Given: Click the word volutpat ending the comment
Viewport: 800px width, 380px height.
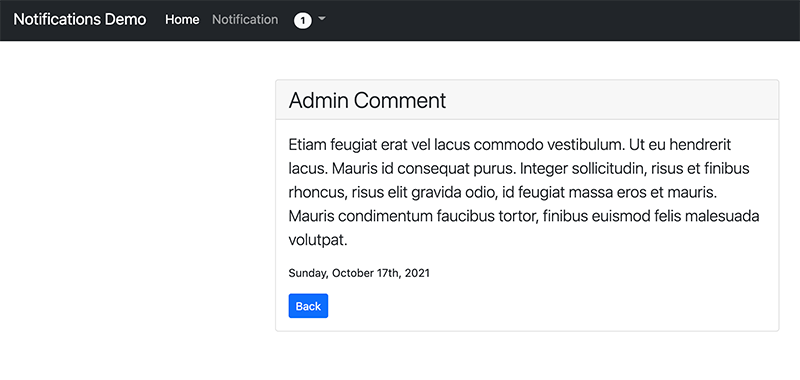Looking at the screenshot, I should (318, 240).
